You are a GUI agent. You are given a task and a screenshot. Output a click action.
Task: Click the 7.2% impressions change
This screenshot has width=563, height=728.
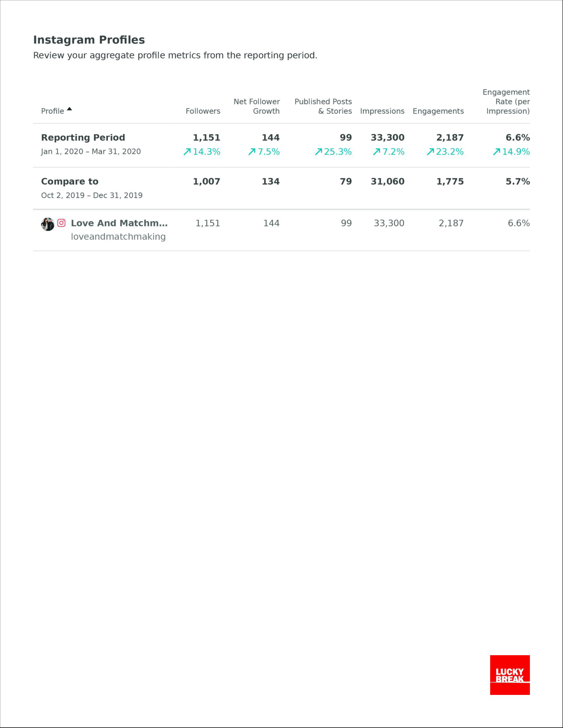[x=393, y=152]
